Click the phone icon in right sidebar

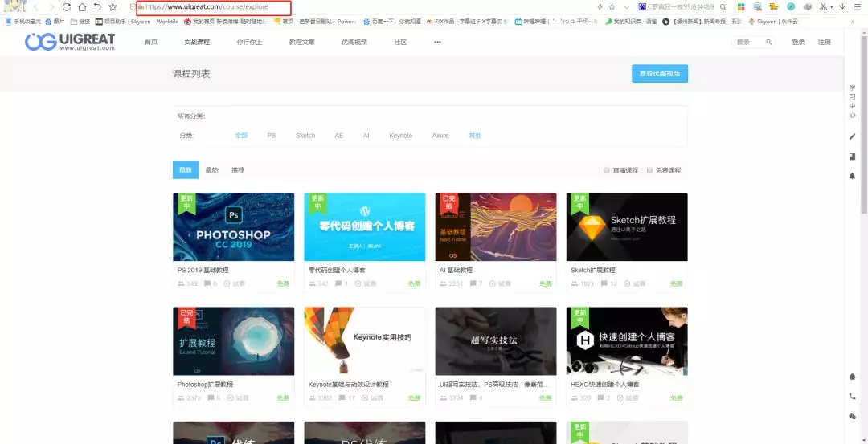853,397
